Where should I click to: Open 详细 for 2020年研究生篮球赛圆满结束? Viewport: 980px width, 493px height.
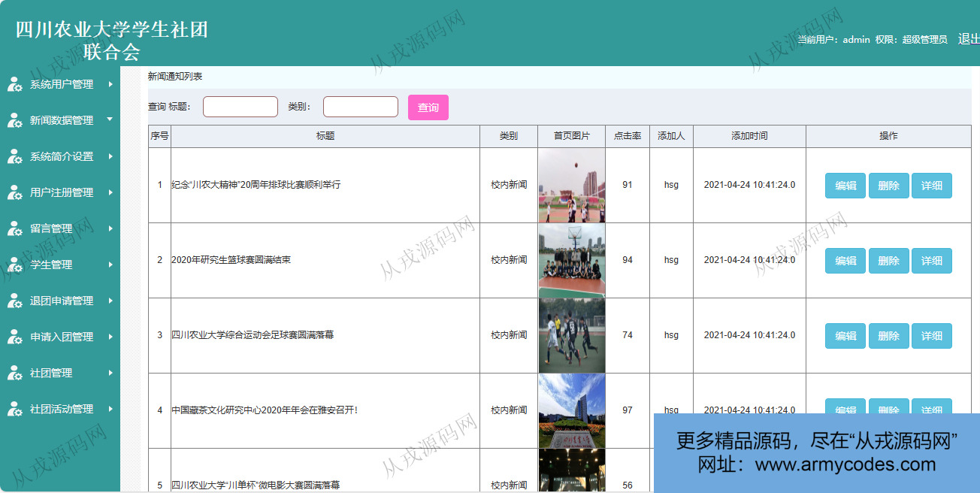point(932,261)
